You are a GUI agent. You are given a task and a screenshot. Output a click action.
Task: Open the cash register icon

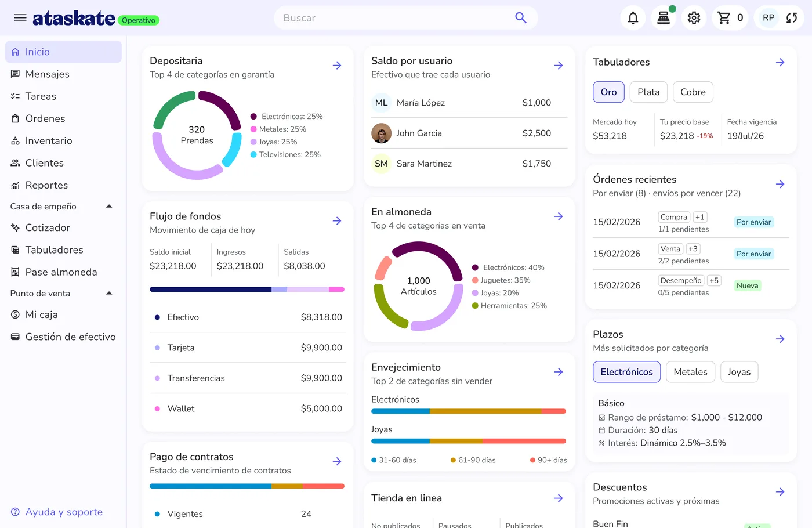coord(664,18)
